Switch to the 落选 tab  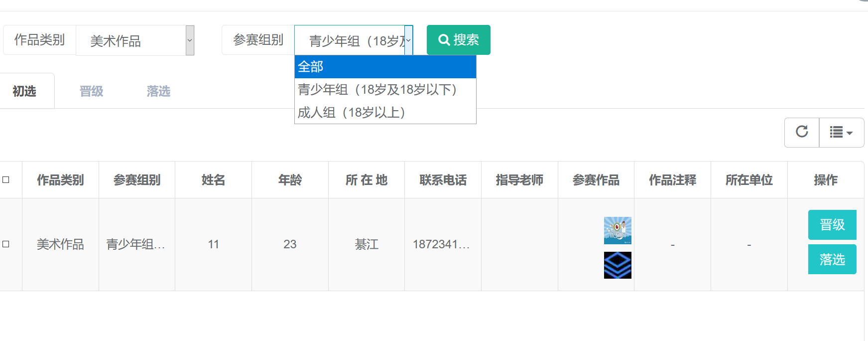pyautogui.click(x=158, y=91)
